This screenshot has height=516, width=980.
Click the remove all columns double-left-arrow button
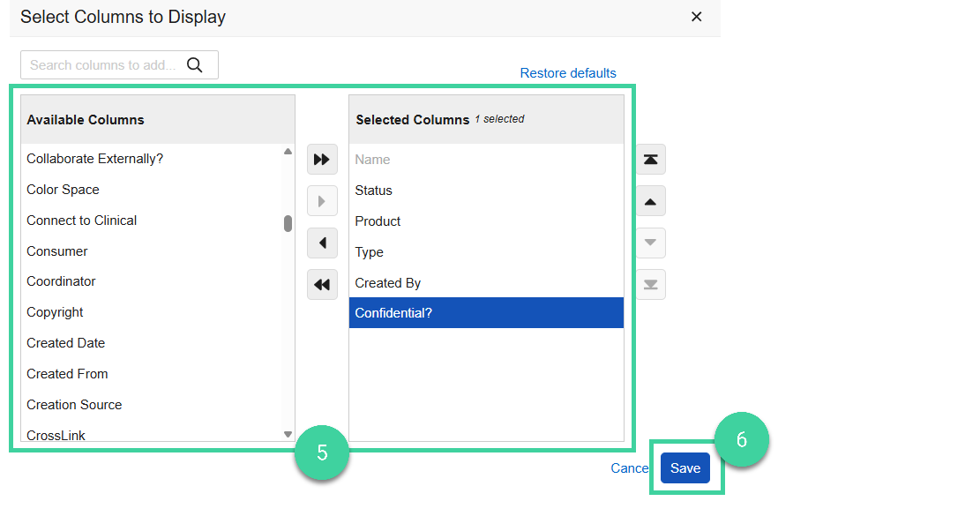[x=322, y=285]
